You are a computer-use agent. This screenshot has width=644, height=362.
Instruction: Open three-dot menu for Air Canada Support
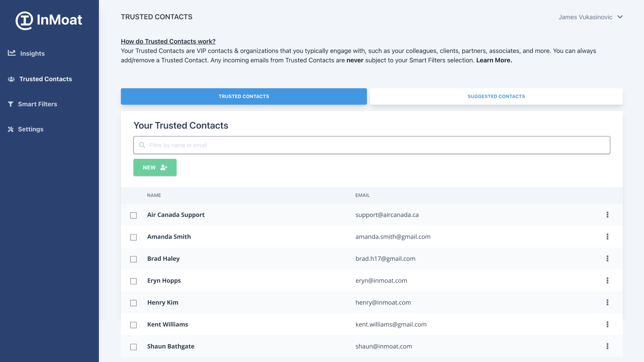(x=607, y=215)
